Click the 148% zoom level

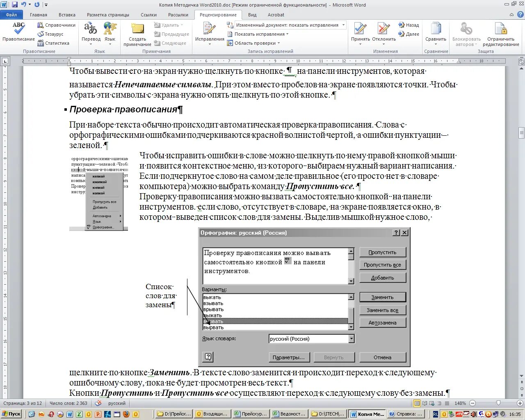coord(460,403)
